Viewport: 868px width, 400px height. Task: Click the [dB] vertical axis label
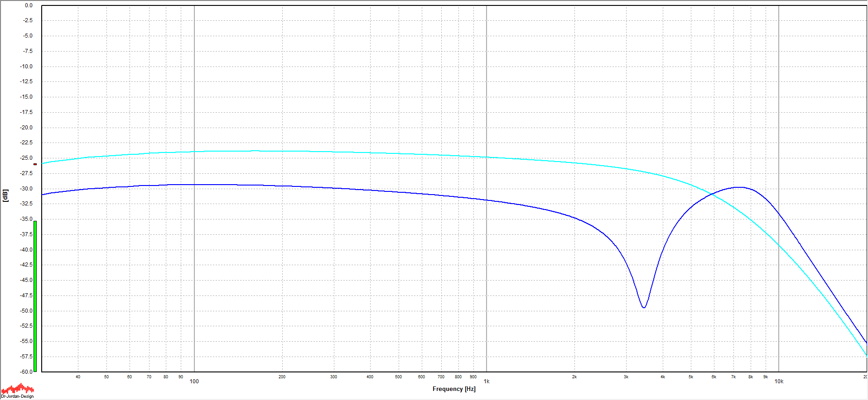pyautogui.click(x=5, y=195)
